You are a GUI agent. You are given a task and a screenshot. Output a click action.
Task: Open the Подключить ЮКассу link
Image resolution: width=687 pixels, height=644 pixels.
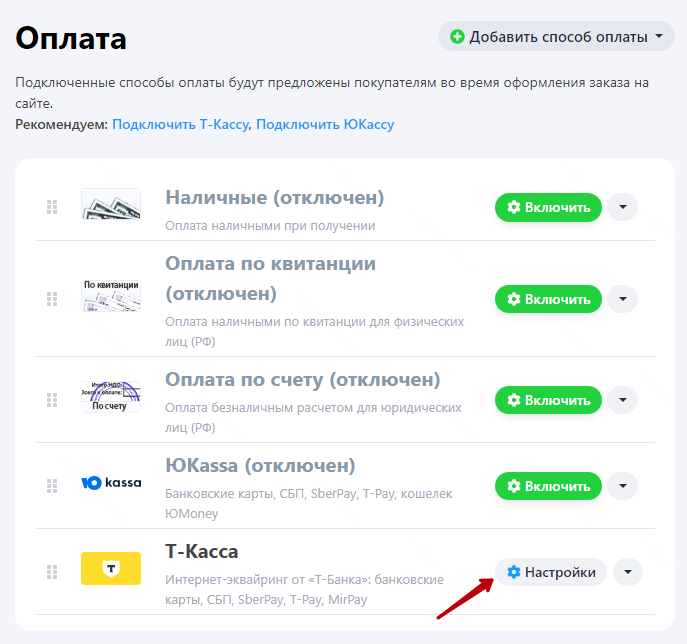[x=325, y=124]
